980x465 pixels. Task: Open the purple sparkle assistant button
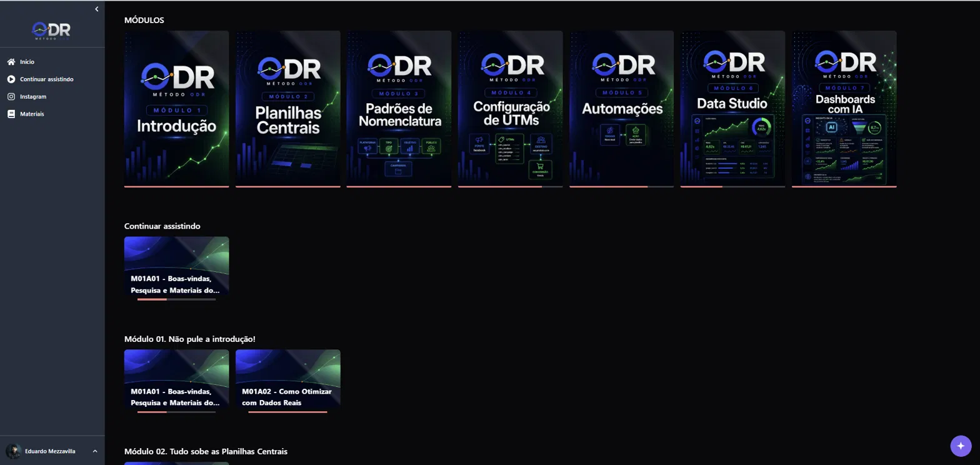961,445
